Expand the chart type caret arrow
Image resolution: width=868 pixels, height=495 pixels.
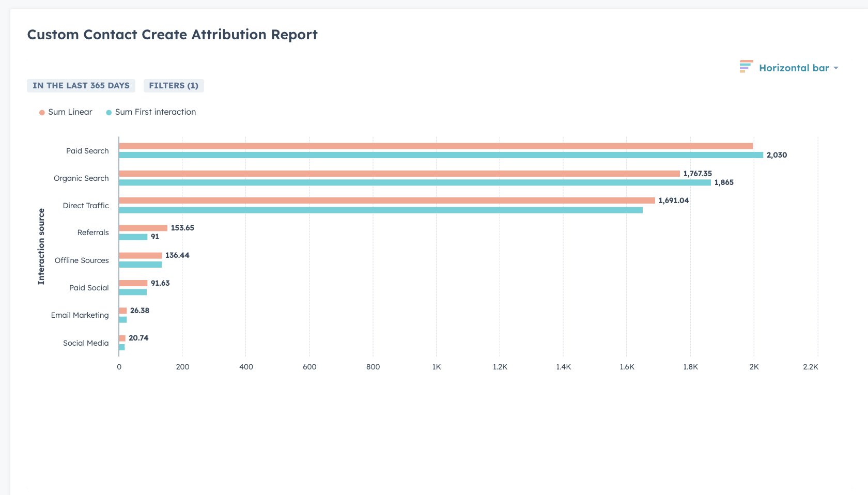(x=835, y=68)
